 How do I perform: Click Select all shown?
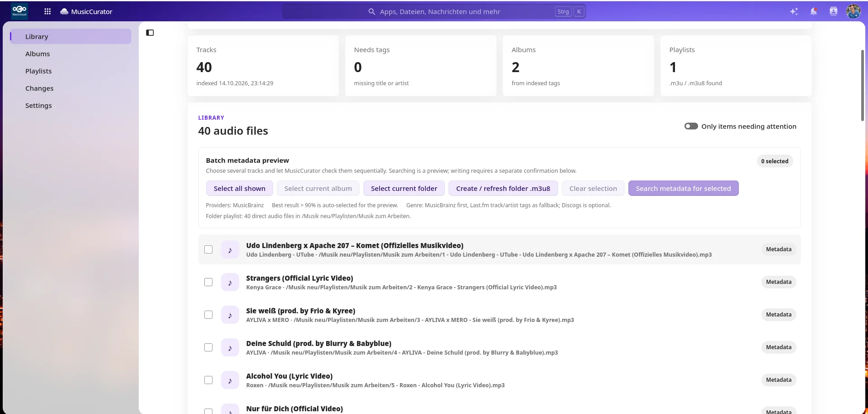point(240,188)
